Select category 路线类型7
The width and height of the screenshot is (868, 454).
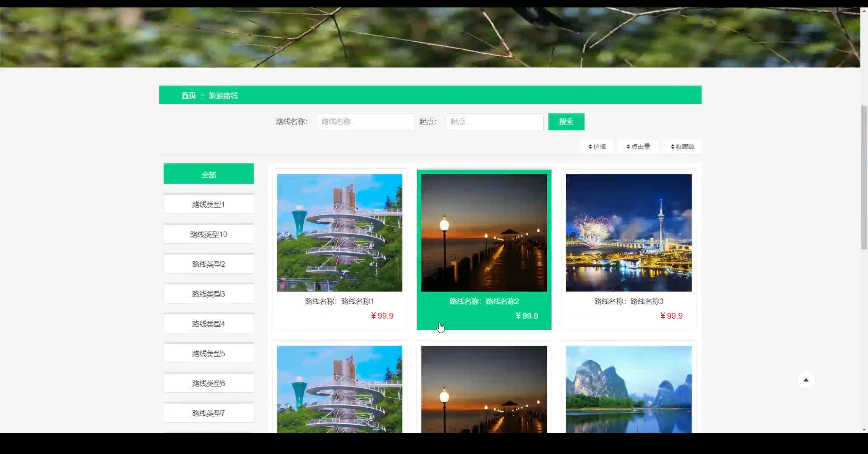click(x=209, y=413)
